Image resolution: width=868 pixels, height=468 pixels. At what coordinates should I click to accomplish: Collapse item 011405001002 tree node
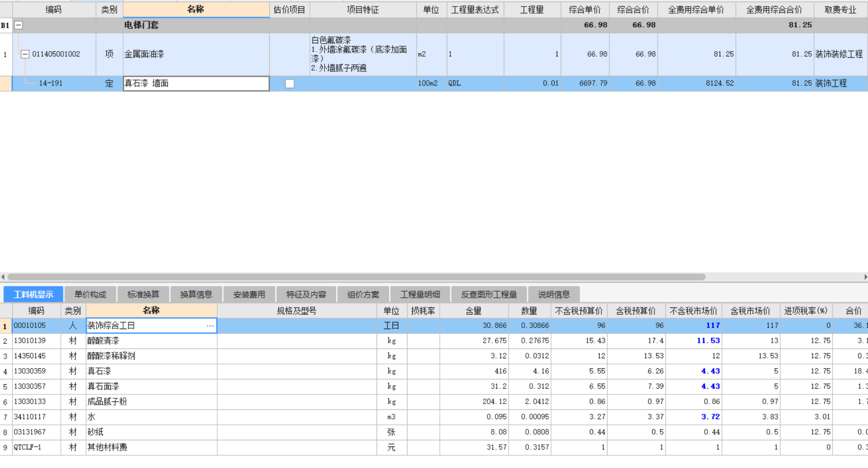25,54
